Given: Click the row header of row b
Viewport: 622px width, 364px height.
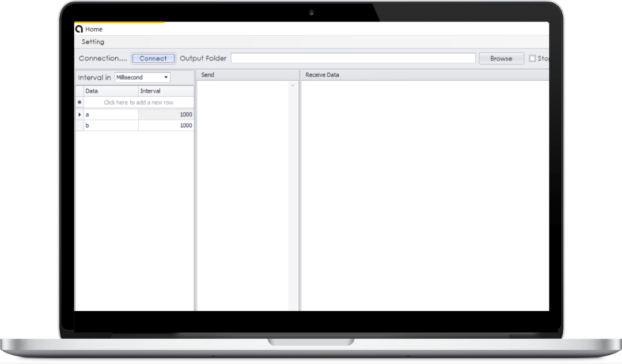Looking at the screenshot, I should click(79, 126).
